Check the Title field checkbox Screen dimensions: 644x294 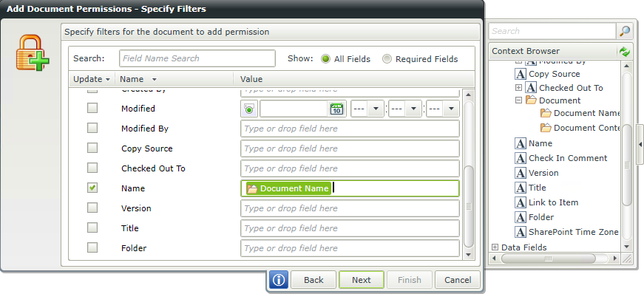pos(92,228)
